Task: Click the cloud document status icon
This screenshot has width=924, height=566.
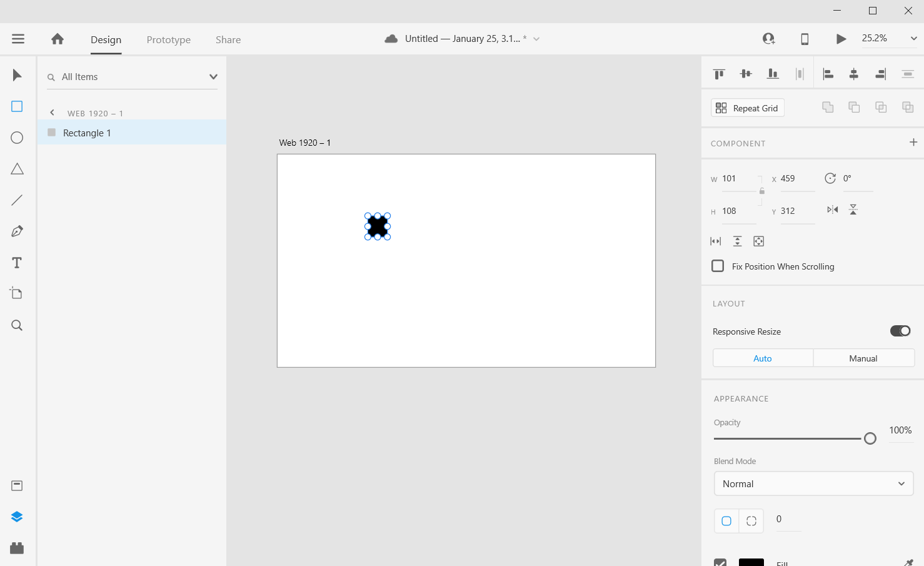Action: (391, 39)
